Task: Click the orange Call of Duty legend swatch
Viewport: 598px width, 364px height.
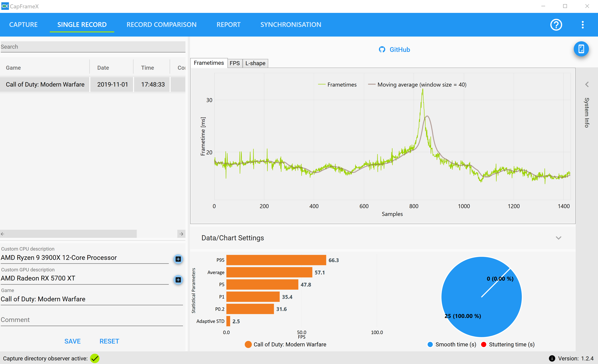Action: coord(248,344)
